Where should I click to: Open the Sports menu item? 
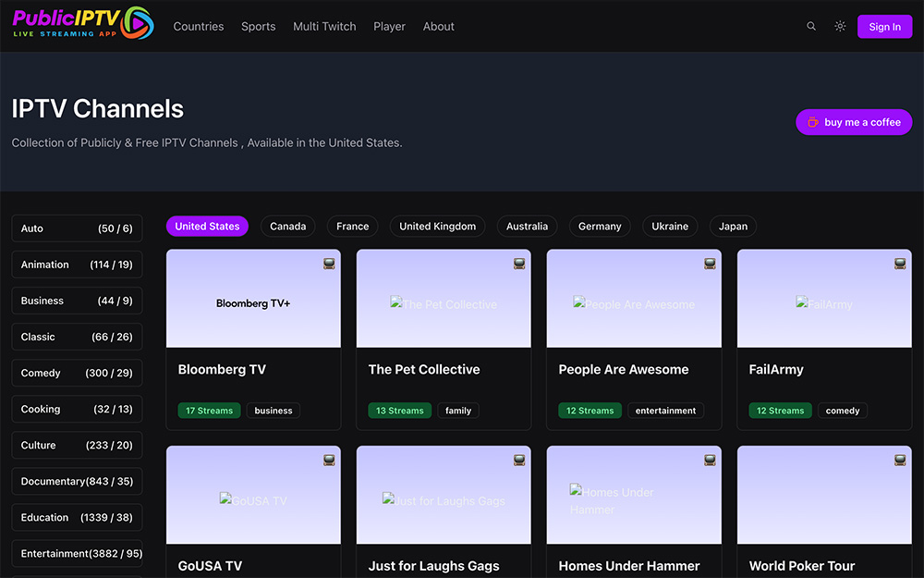click(258, 27)
